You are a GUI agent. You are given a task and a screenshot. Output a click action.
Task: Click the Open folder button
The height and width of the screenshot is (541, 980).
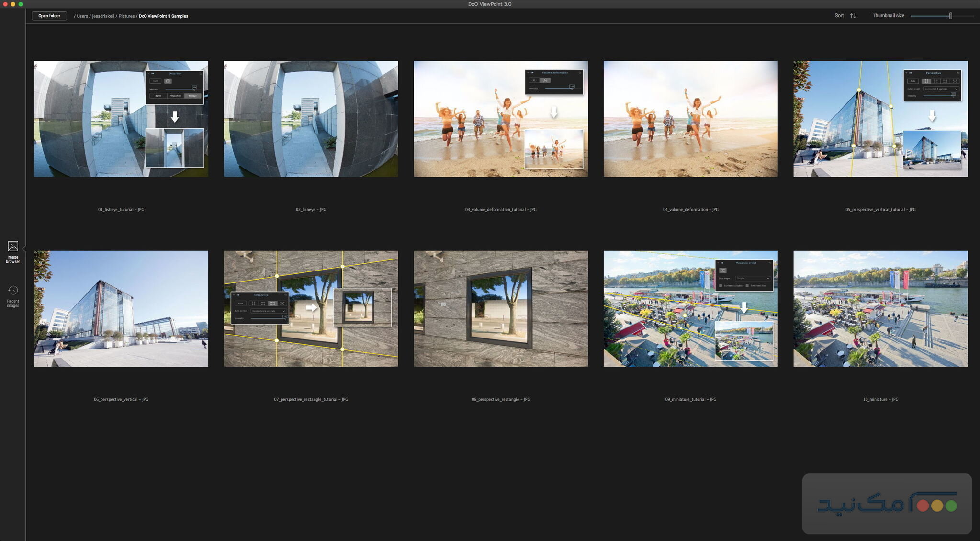49,16
